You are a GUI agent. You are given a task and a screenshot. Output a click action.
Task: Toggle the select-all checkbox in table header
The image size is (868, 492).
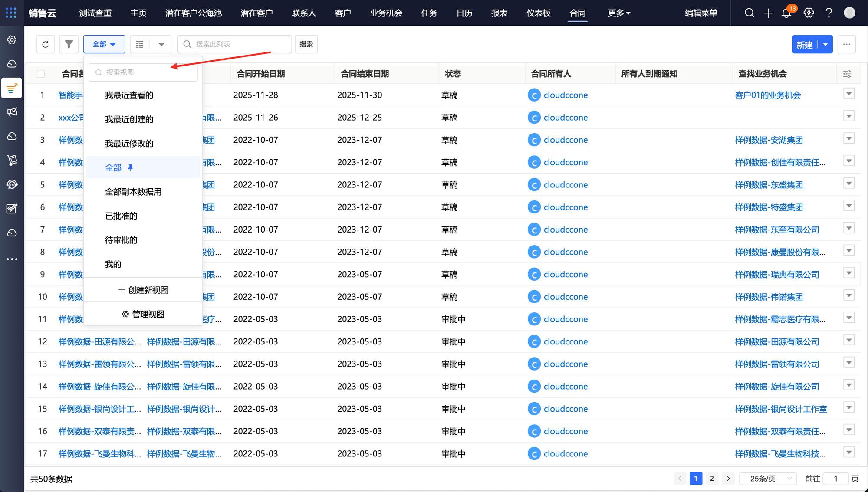41,74
